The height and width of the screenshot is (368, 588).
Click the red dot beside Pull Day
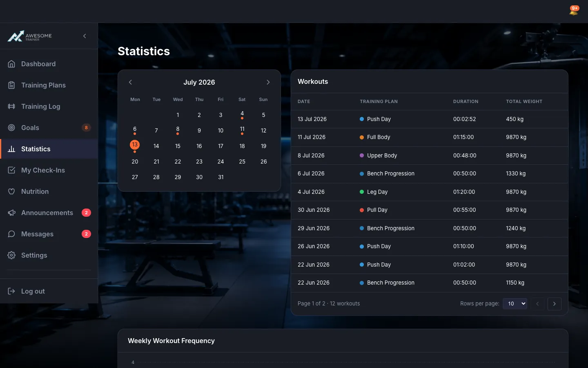(362, 210)
